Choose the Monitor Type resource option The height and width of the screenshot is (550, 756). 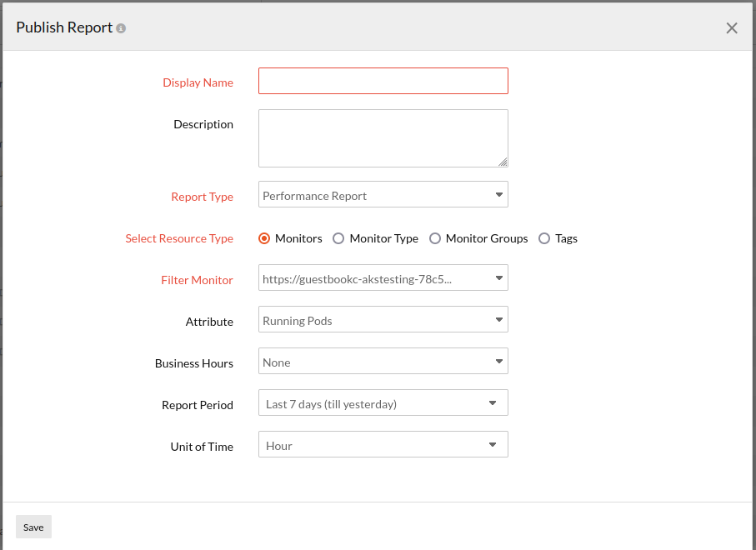(338, 238)
